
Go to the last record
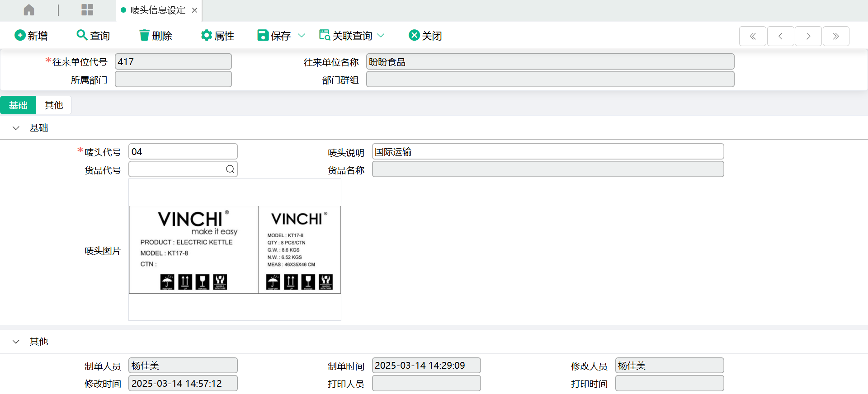836,36
